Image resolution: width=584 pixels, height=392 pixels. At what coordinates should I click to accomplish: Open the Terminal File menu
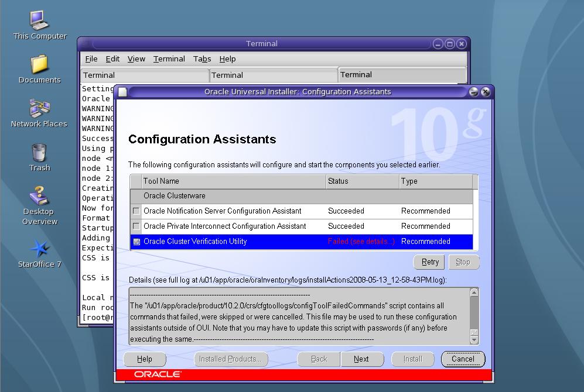click(x=91, y=59)
